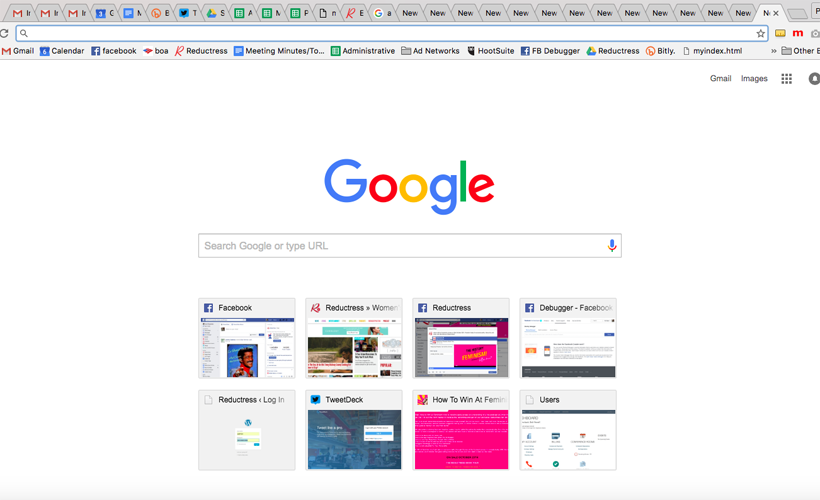Open the Other Bookmarks folder

[800, 51]
